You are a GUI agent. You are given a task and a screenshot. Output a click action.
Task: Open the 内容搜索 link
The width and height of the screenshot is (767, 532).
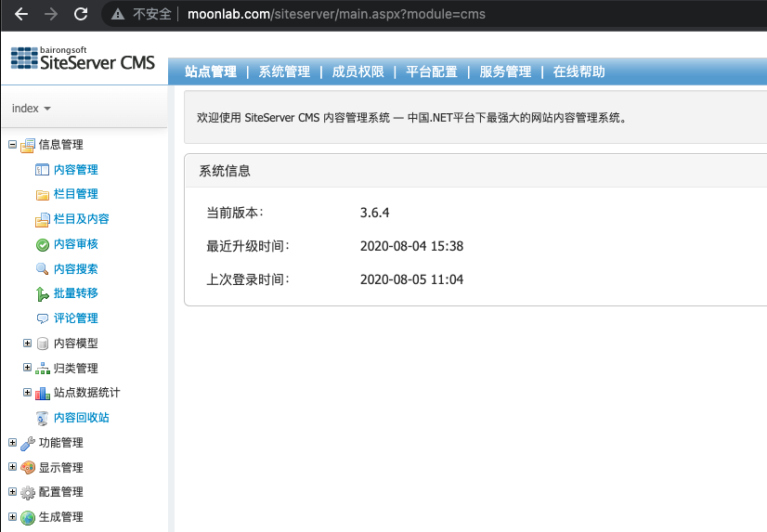coord(76,269)
